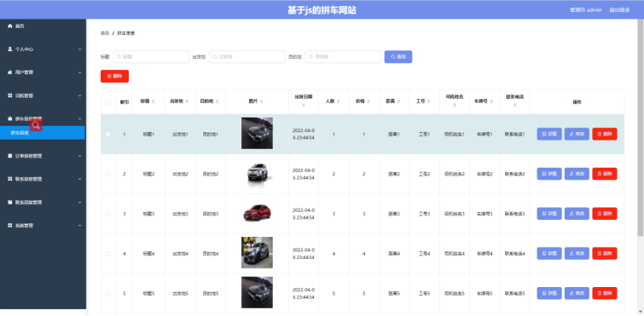Viewport: 644px width, 316px height.
Task: Click the 订单信息管理 sidebar icon
Action: click(x=10, y=156)
